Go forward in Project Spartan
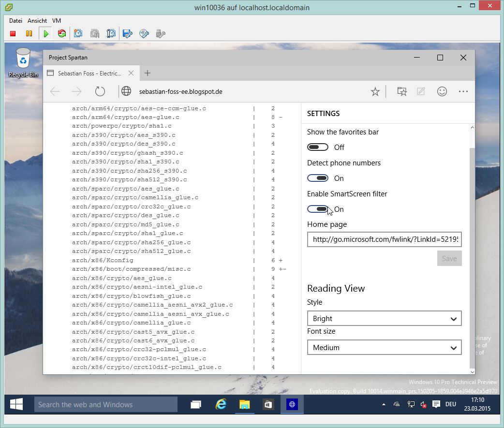 tap(77, 91)
